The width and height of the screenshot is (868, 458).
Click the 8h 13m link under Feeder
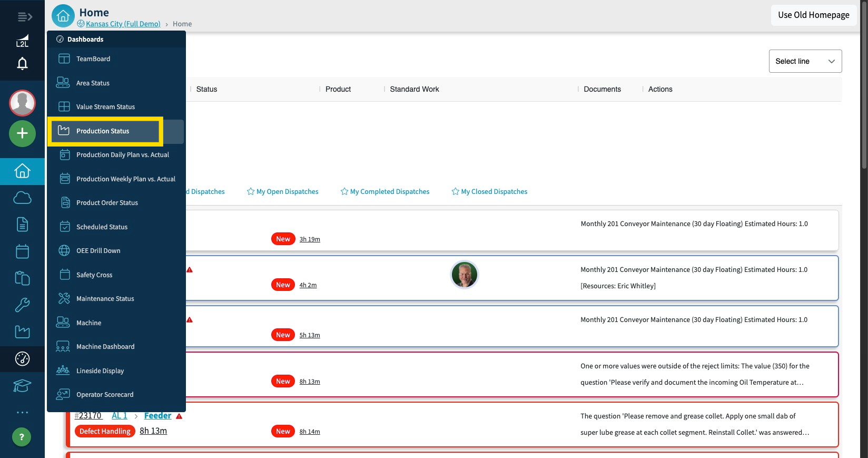tap(153, 431)
